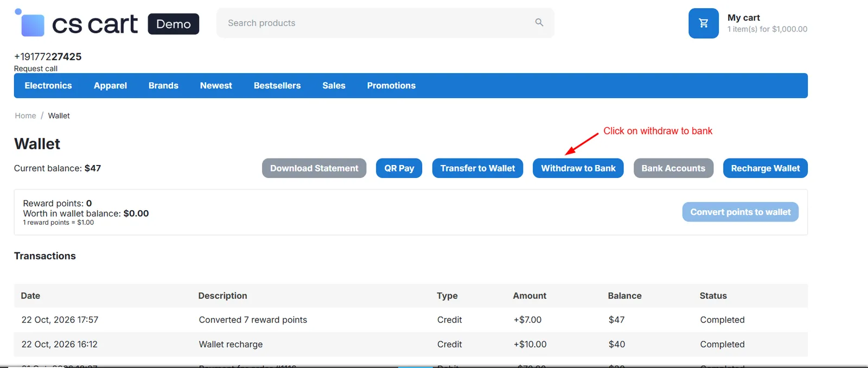The width and height of the screenshot is (868, 368).
Task: Click the Demo badge
Action: pos(174,24)
